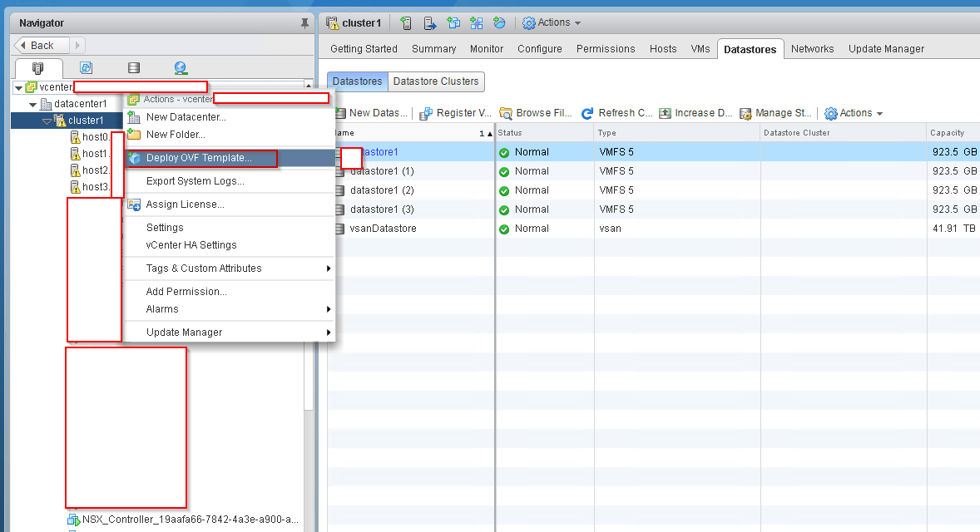This screenshot has height=532, width=980.
Task: Open the VMs and Templates navigator tab
Action: point(86,68)
